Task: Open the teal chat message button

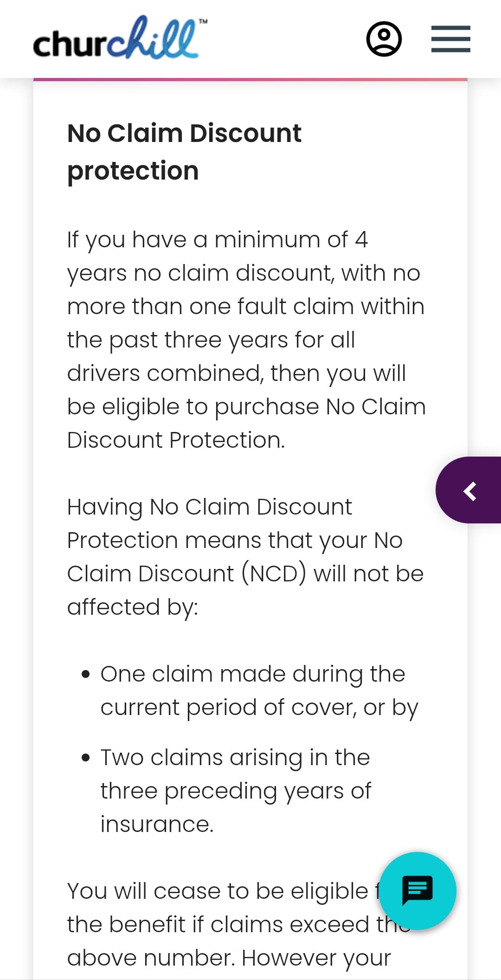Action: [x=417, y=890]
